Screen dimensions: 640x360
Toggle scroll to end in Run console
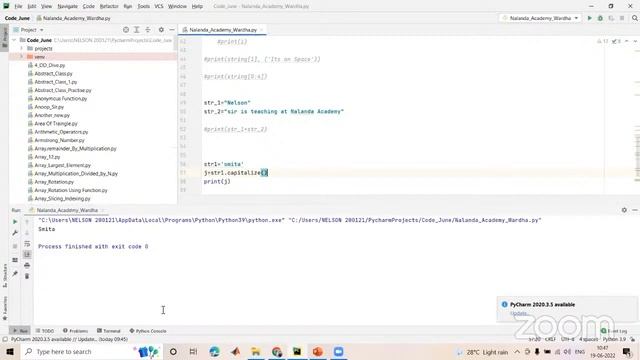coord(27,254)
